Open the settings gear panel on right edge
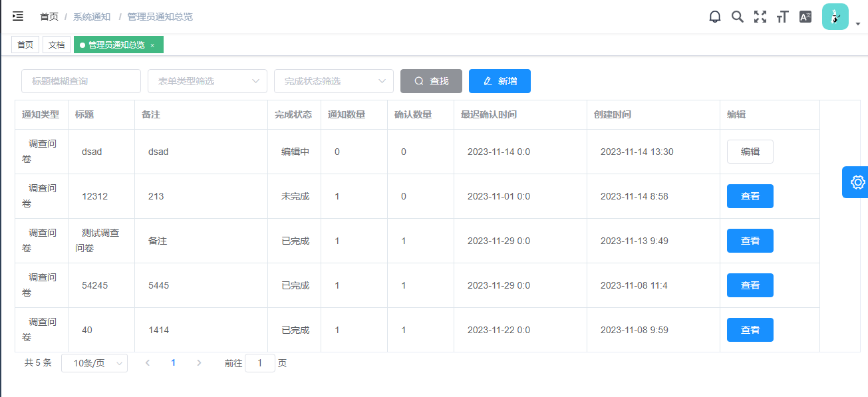Image resolution: width=868 pixels, height=397 pixels. [x=857, y=182]
